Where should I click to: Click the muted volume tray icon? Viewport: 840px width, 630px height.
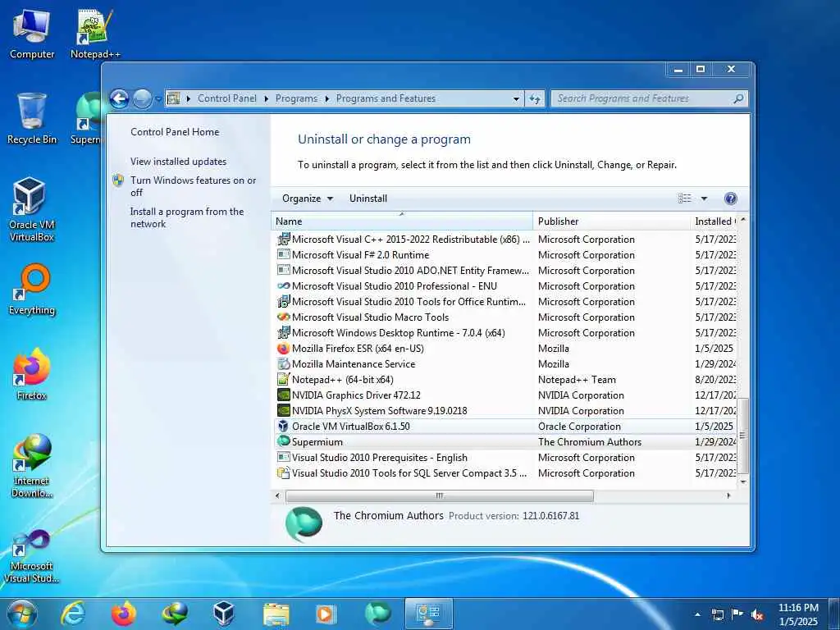(757, 614)
